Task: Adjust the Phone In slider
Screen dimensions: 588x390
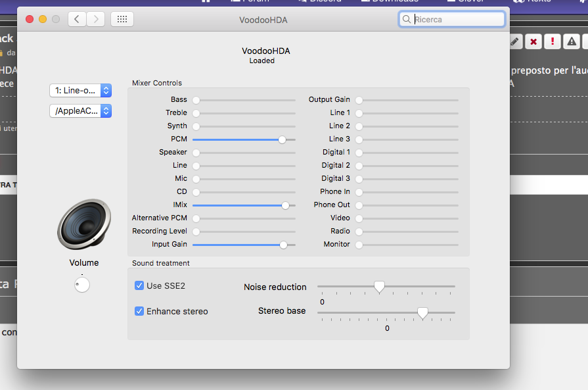Action: tap(407, 192)
